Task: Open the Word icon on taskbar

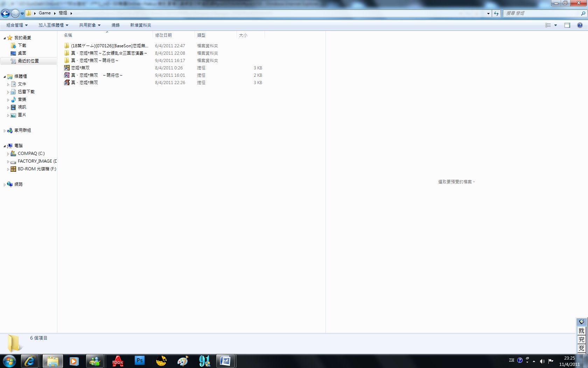Action: click(225, 361)
